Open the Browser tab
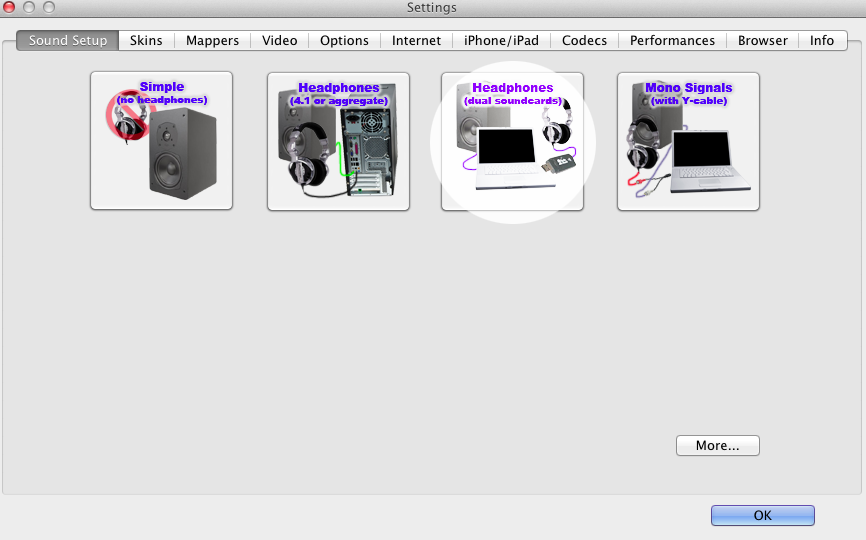Viewport: 866px width, 540px height. 762,41
